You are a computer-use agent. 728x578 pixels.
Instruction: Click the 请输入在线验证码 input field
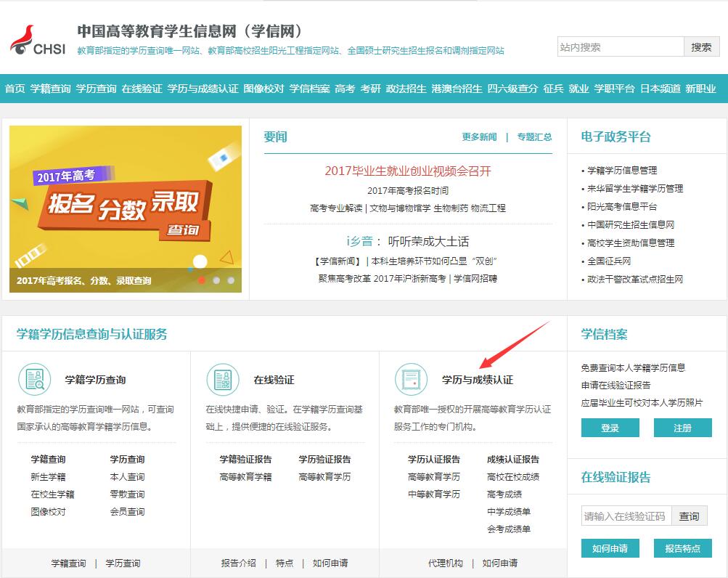(626, 516)
